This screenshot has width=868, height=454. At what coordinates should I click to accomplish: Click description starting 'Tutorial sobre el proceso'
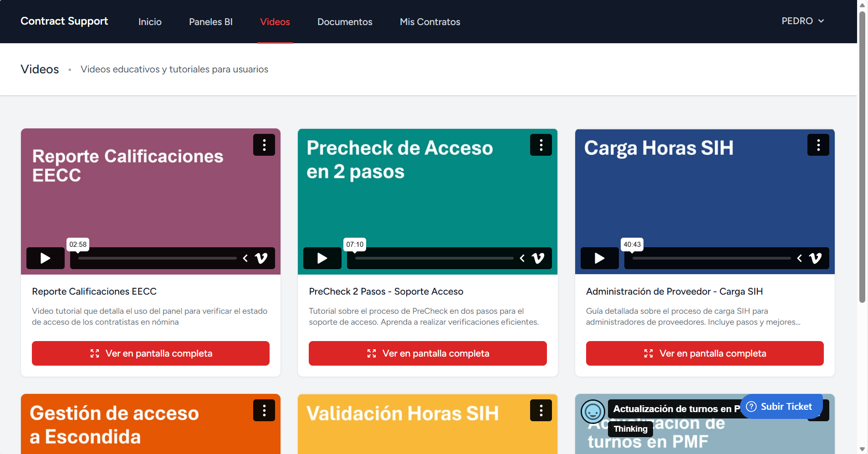(x=424, y=316)
